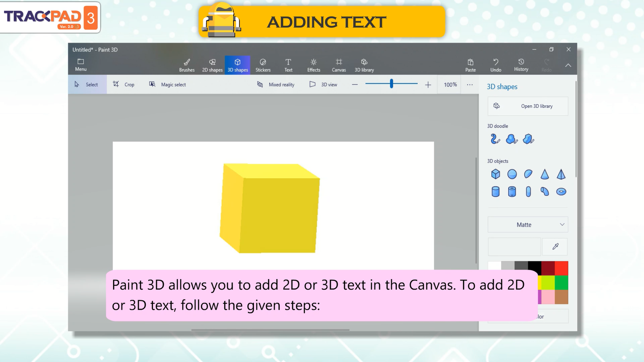The image size is (644, 362).
Task: Pick the cylinder 3D object
Action: (x=495, y=191)
